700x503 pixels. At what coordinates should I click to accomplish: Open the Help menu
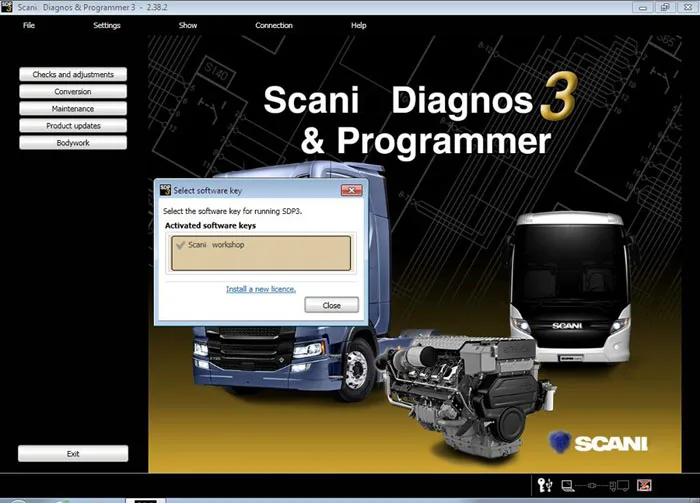[x=358, y=25]
